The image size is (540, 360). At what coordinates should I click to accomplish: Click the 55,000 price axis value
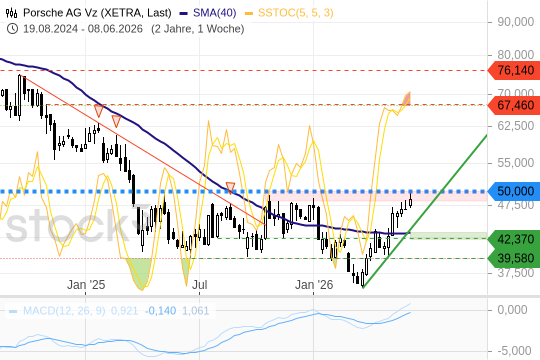(x=516, y=163)
